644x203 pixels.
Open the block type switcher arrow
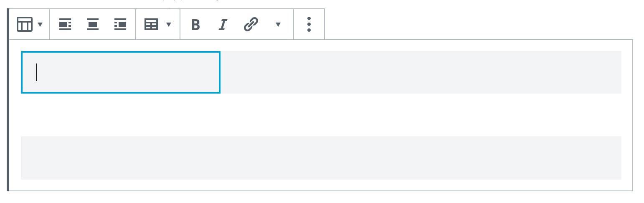tap(40, 25)
